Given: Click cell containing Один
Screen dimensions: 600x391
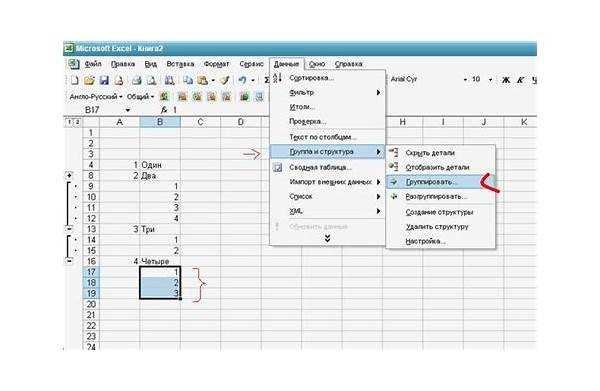Looking at the screenshot, I should (160, 165).
